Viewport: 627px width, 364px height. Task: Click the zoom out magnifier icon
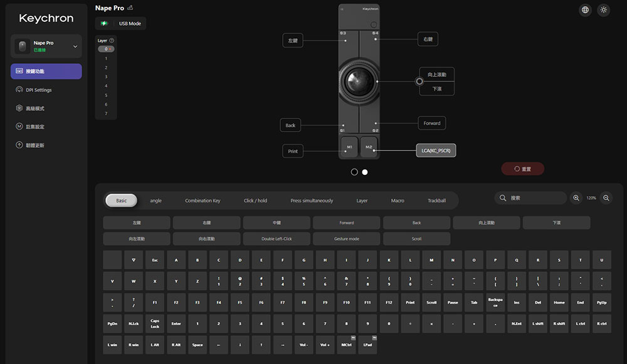point(606,198)
